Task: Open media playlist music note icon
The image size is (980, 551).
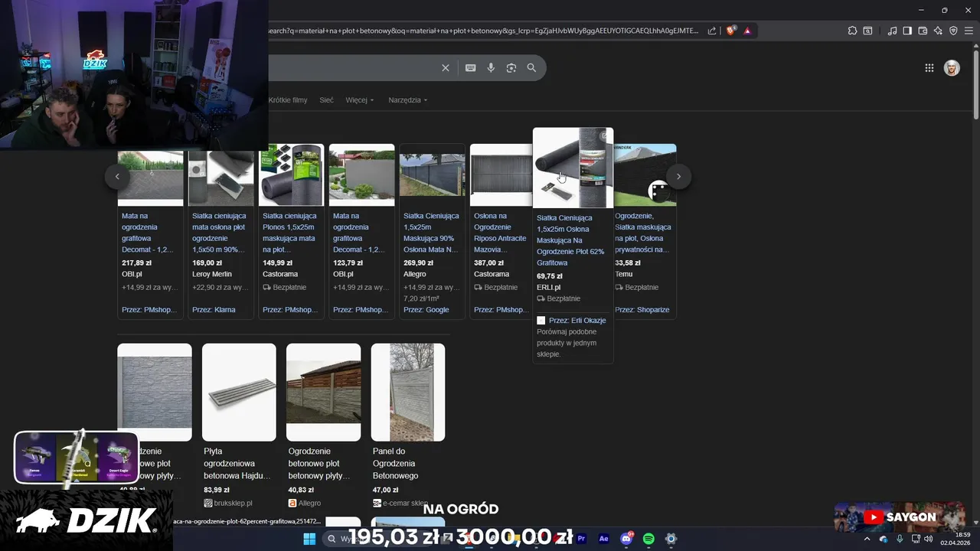Action: click(x=892, y=31)
